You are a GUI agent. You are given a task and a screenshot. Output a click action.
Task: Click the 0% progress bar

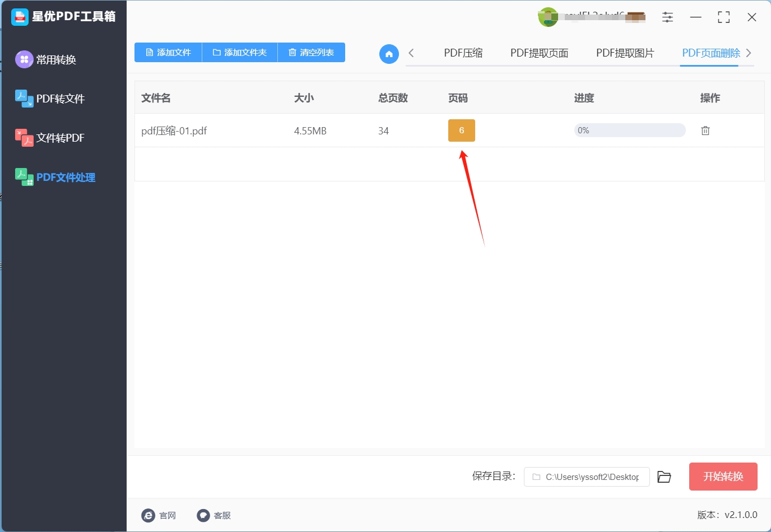630,130
